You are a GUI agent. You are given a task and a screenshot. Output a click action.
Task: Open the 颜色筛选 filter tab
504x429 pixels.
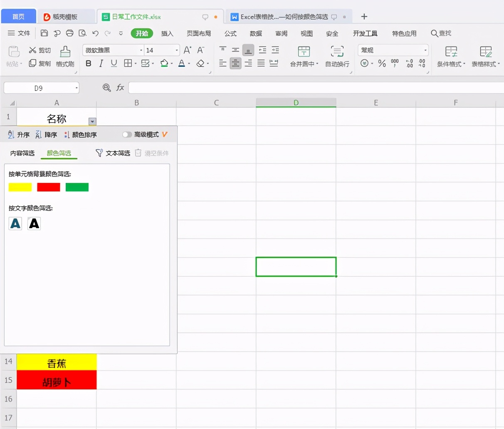coord(59,153)
